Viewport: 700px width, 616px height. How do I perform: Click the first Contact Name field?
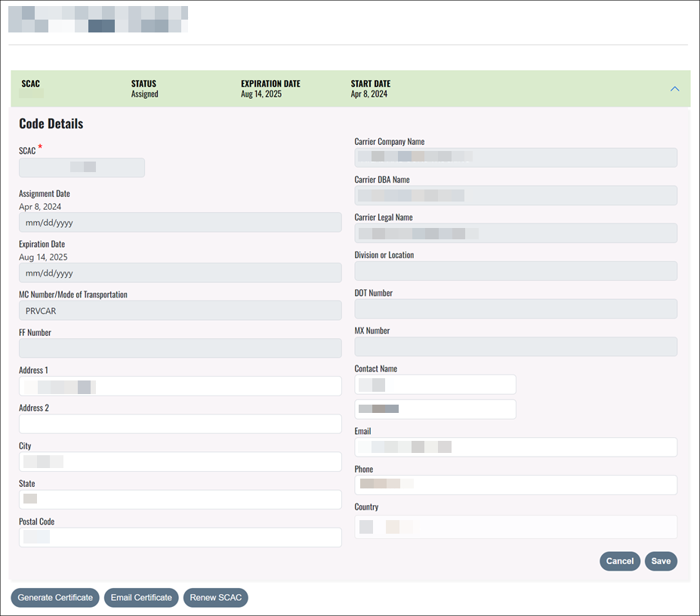click(x=435, y=385)
